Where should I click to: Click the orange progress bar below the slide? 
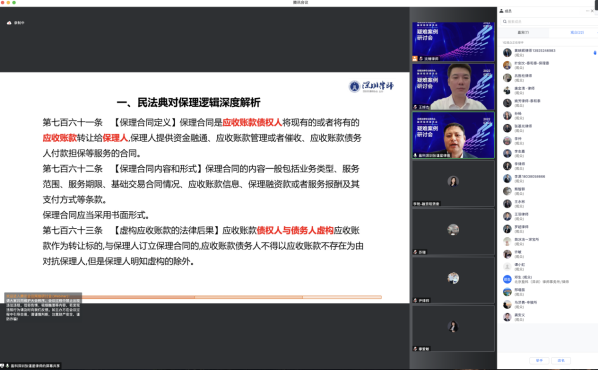231,297
